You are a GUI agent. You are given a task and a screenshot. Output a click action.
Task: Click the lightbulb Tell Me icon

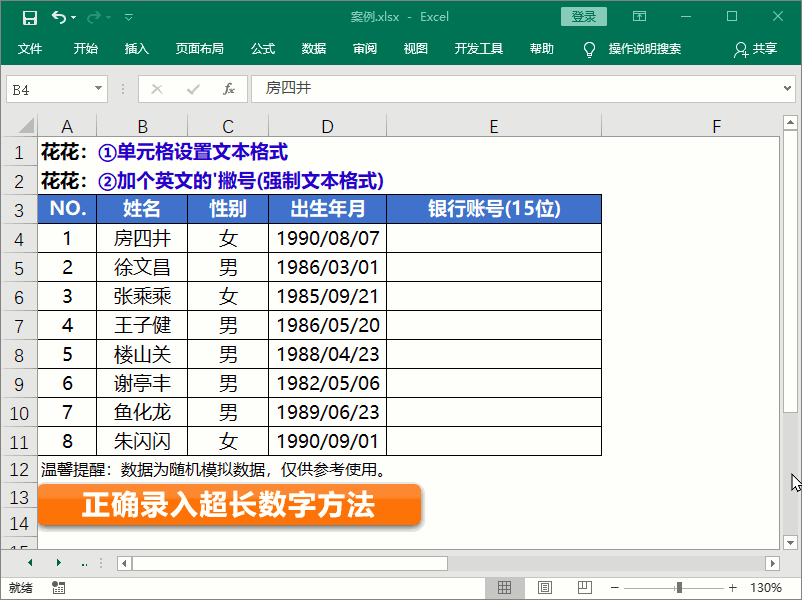[589, 50]
